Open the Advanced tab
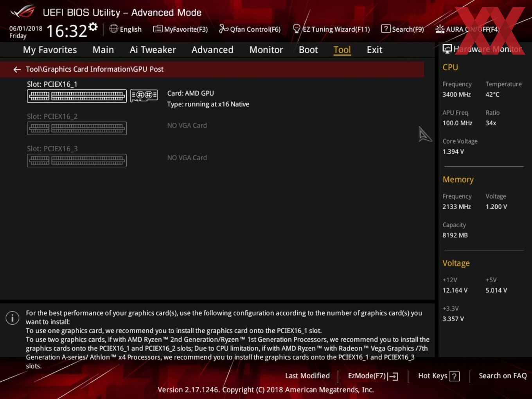Viewport: 532px width, 399px height. point(212,50)
